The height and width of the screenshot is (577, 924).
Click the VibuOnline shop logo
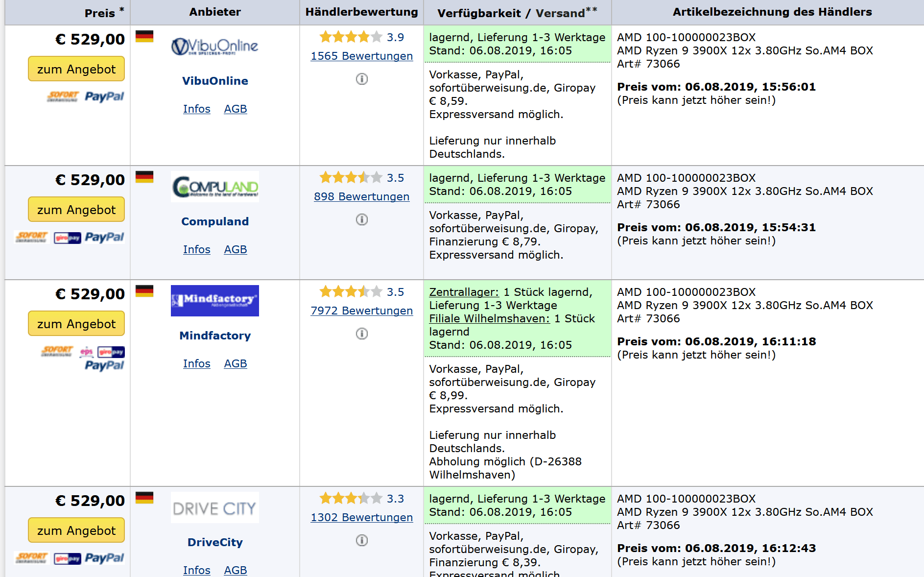pyautogui.click(x=215, y=47)
